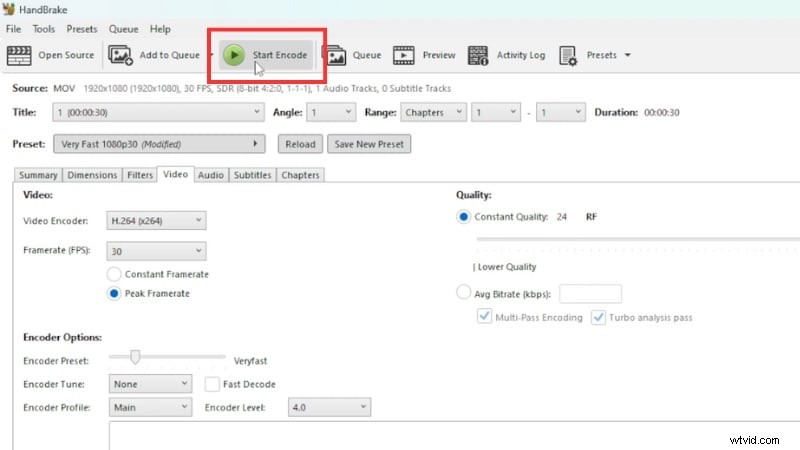This screenshot has height=450, width=800.
Task: Open the Tools menu
Action: click(43, 29)
